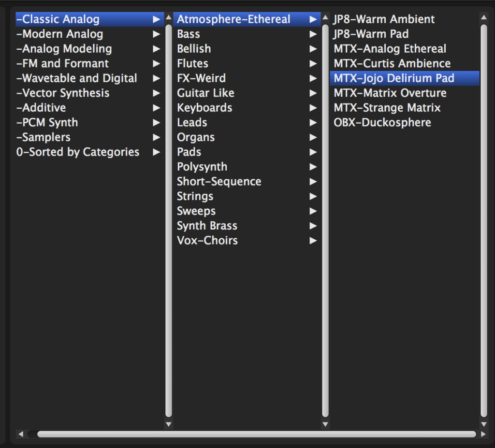Open the Organs subcategory
This screenshot has height=448, width=495.
click(x=247, y=137)
